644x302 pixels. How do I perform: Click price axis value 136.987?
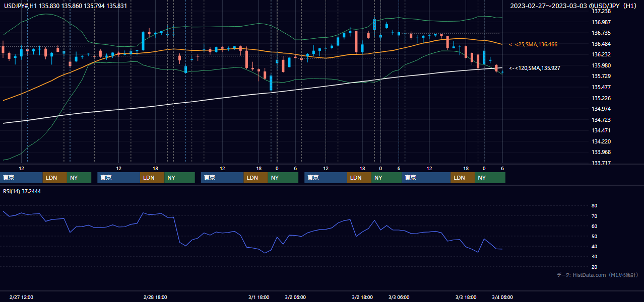[601, 22]
